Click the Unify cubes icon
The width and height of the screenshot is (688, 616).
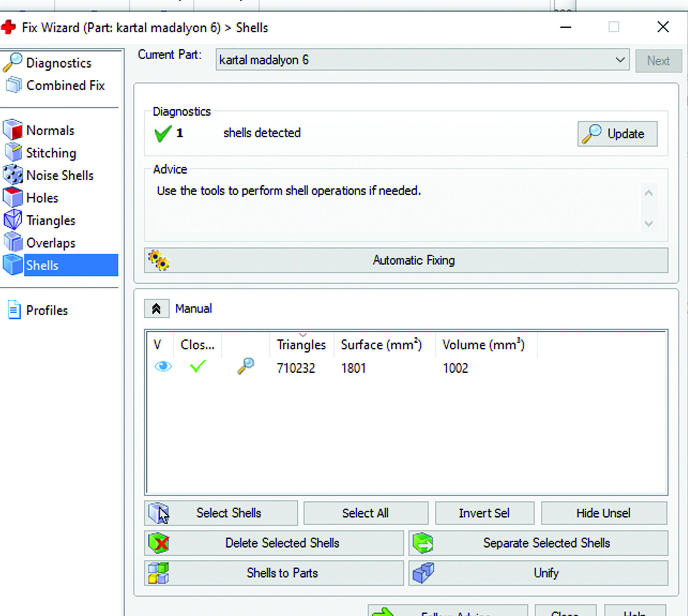423,573
